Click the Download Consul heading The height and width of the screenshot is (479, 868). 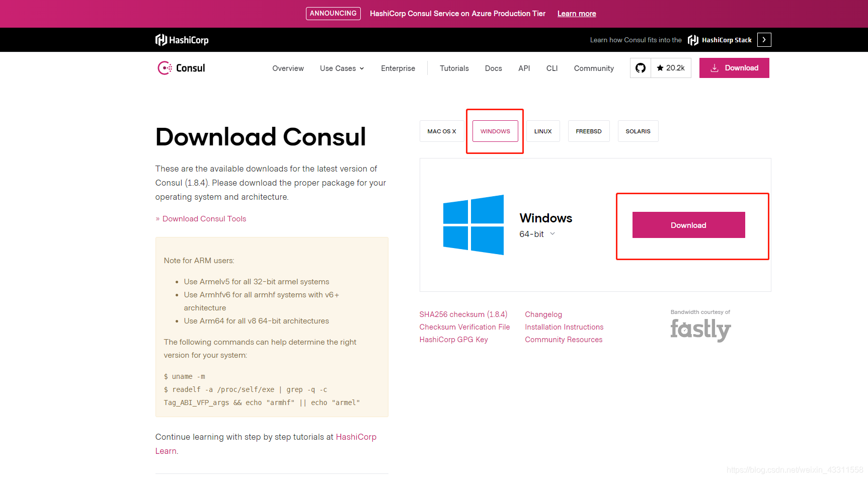(x=261, y=137)
